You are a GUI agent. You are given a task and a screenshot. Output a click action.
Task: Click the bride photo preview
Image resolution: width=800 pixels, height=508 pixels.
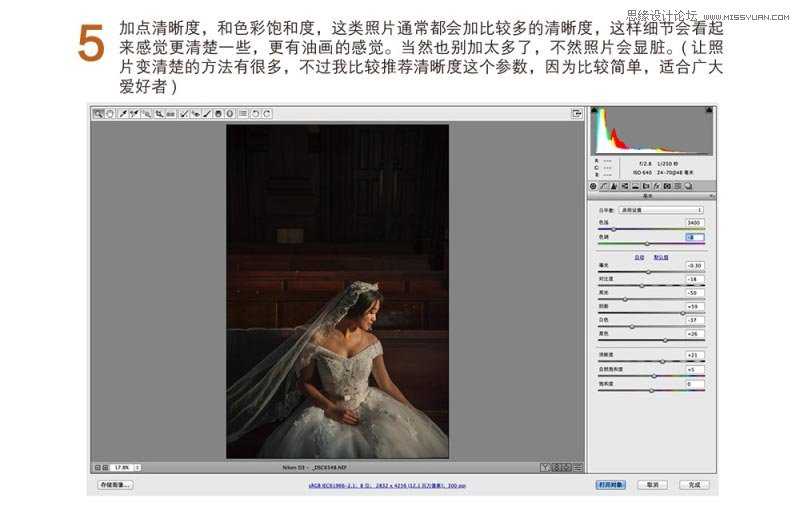tap(337, 291)
